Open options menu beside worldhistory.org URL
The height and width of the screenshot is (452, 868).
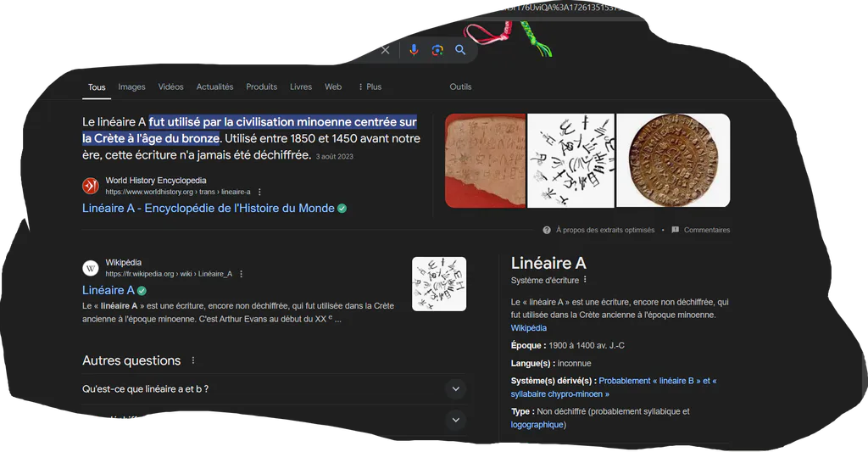pyautogui.click(x=259, y=192)
